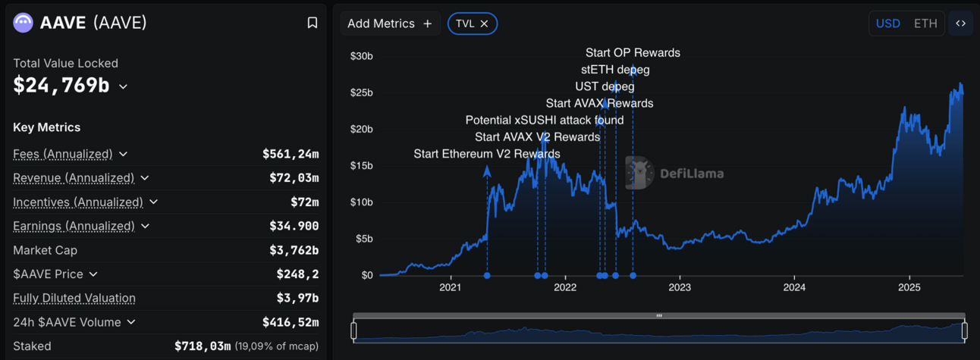Expand Incentives (Annualized) details
Image resolution: width=980 pixels, height=360 pixels.
(153, 202)
